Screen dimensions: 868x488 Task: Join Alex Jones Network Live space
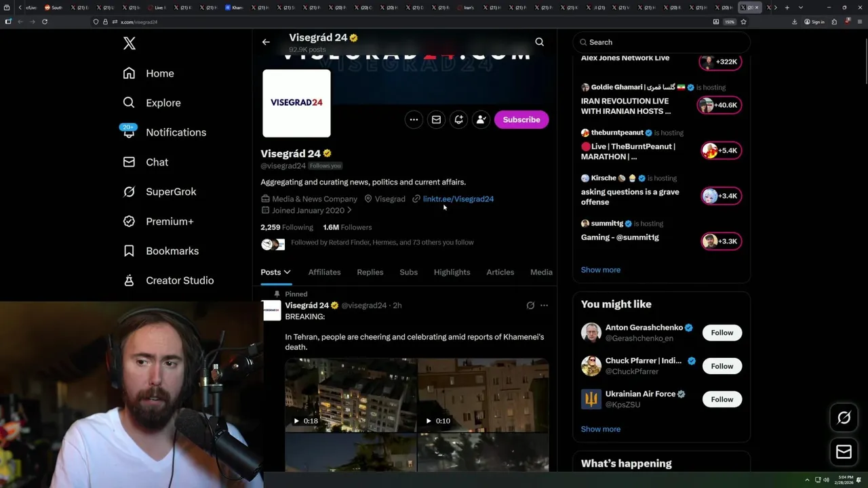(625, 58)
